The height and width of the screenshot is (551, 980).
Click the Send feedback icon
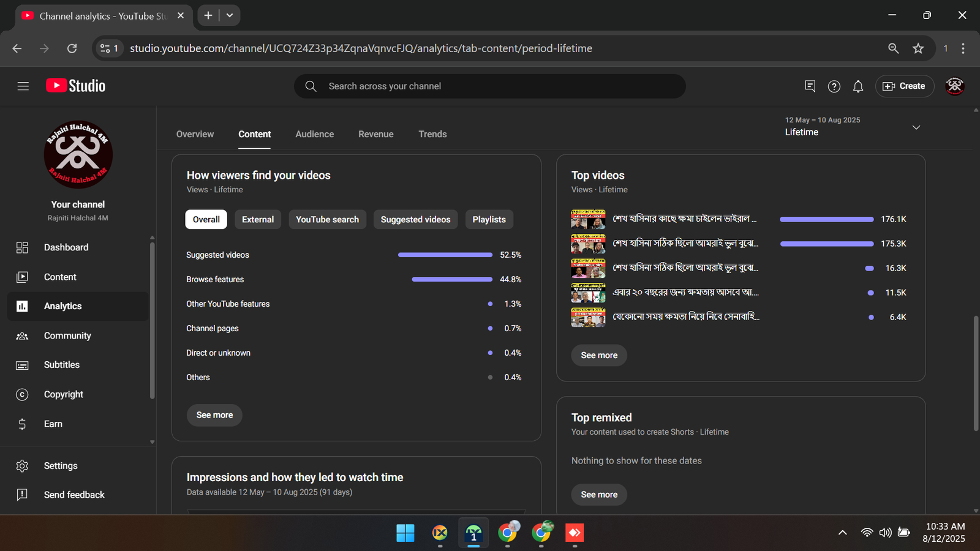point(22,495)
